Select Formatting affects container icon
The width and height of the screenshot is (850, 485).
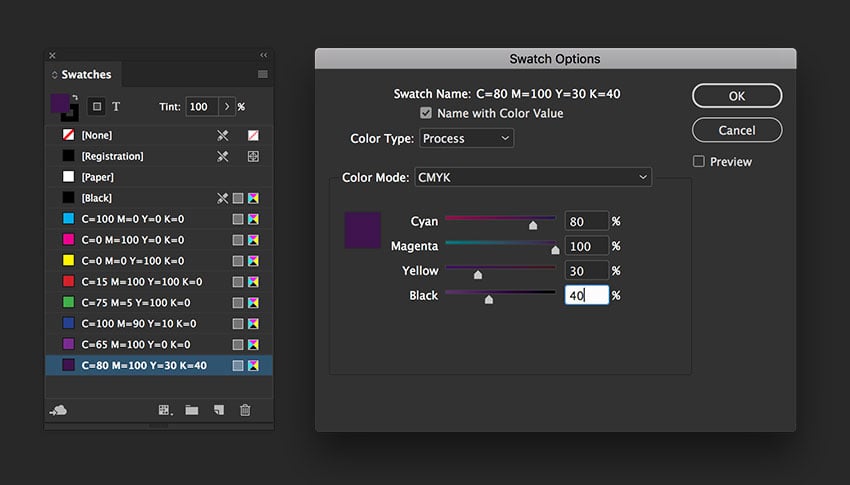click(96, 106)
